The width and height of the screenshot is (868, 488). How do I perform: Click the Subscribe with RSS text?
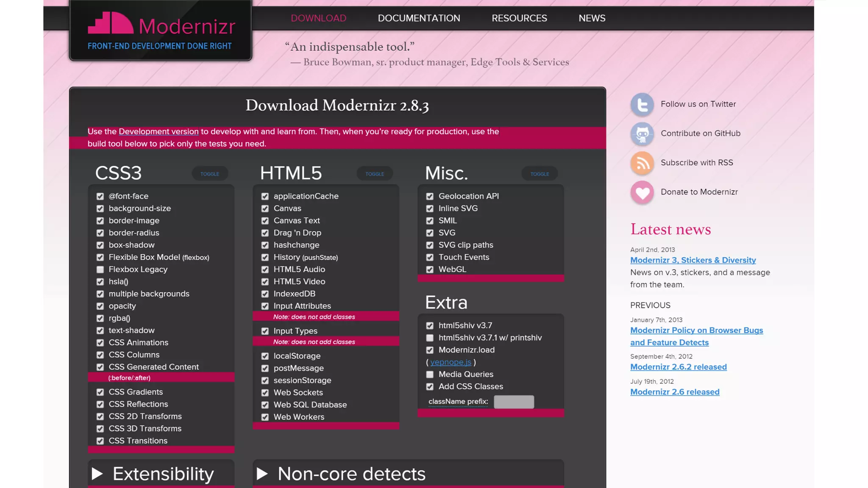coord(697,163)
